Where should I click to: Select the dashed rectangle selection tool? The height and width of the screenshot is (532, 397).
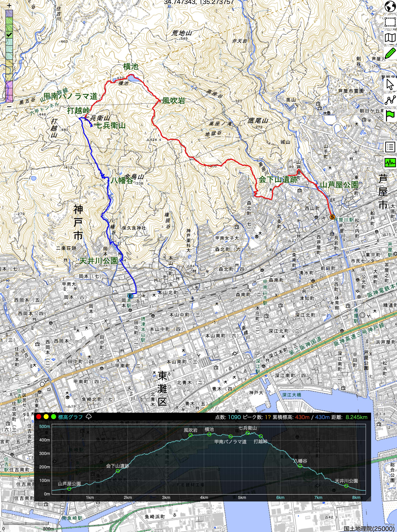click(390, 22)
